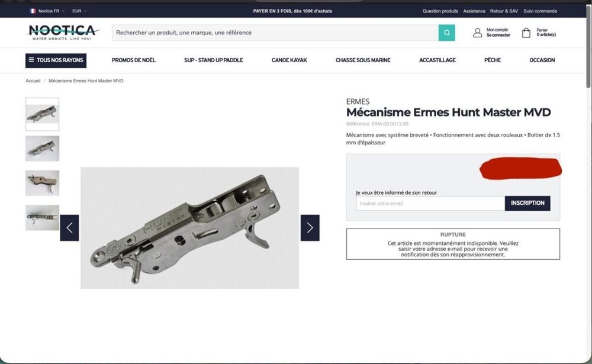Go to SUP - Stand Up Paddle category
The image size is (592, 364).
(213, 60)
